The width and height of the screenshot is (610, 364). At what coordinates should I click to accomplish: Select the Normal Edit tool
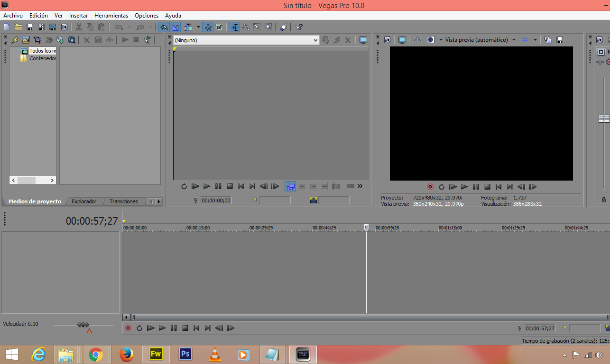pyautogui.click(x=234, y=27)
